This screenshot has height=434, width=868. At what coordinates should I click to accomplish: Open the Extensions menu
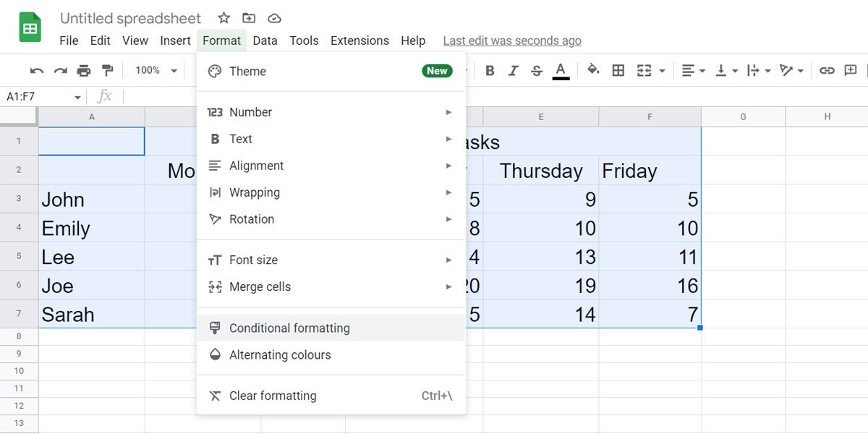359,41
